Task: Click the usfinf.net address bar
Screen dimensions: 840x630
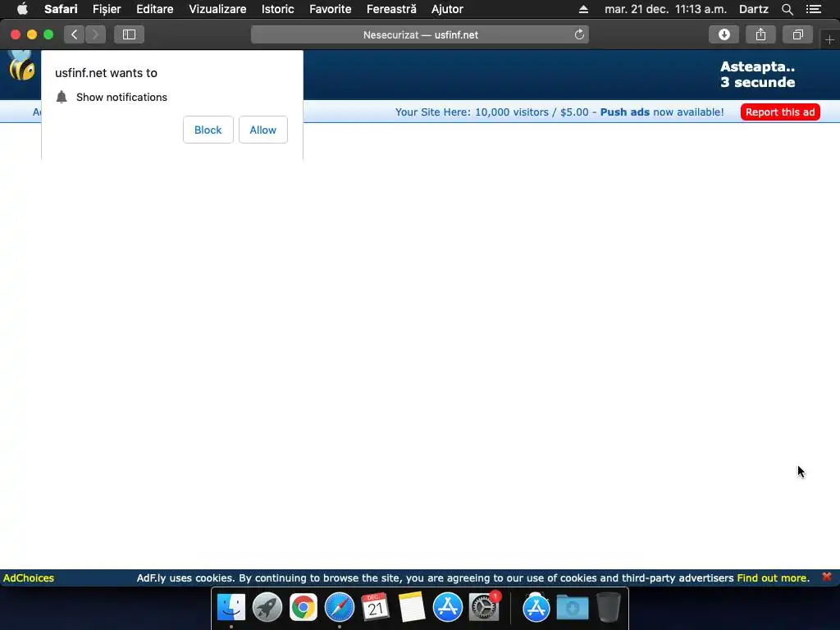Action: tap(420, 34)
